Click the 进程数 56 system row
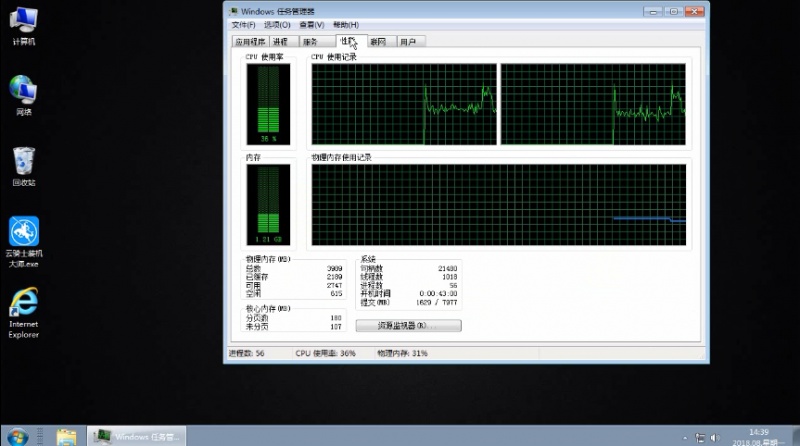Viewport: 800px width, 446px height. [409, 285]
